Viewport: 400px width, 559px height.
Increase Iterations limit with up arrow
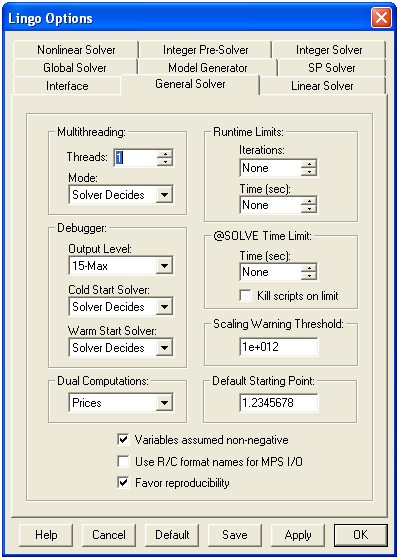[309, 164]
